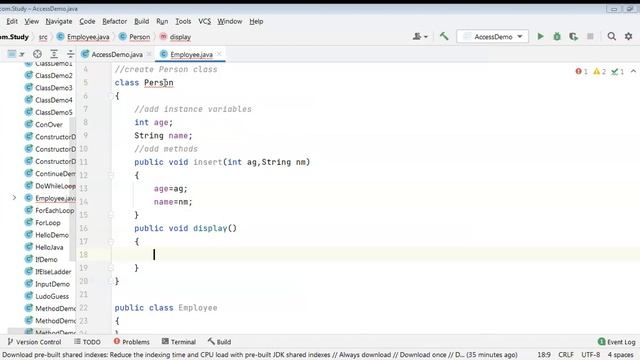
Task: Open the Run menu
Action: pyautogui.click(x=162, y=21)
